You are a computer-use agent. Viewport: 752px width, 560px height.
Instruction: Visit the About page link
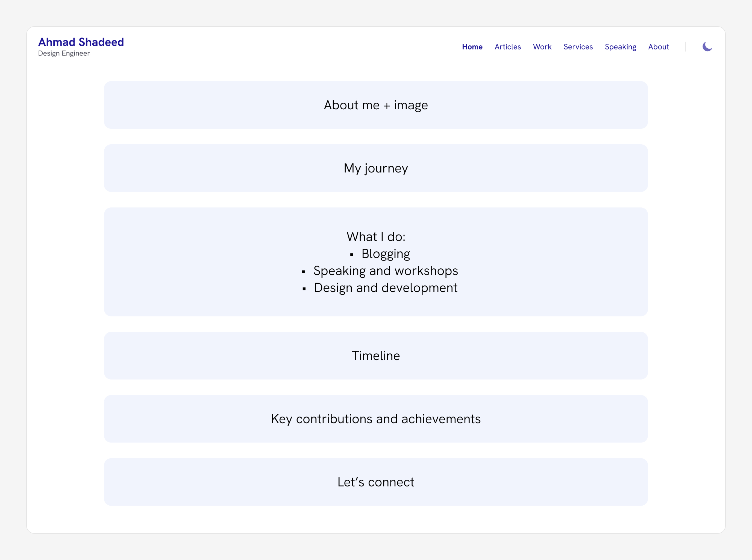(x=658, y=47)
